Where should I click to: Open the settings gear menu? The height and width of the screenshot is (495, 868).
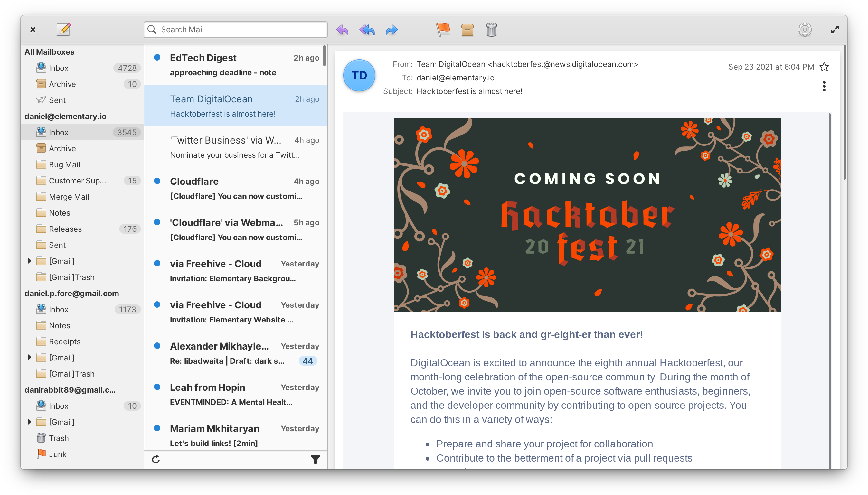pyautogui.click(x=805, y=30)
